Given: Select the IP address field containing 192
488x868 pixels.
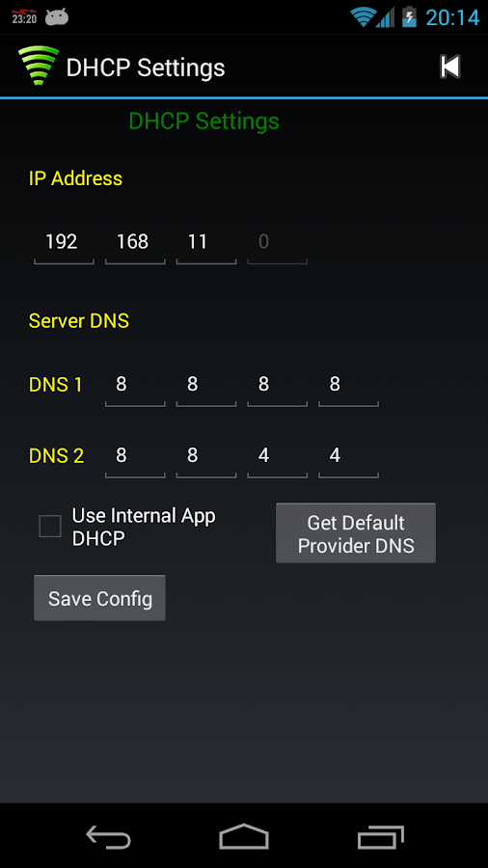Looking at the screenshot, I should [64, 244].
